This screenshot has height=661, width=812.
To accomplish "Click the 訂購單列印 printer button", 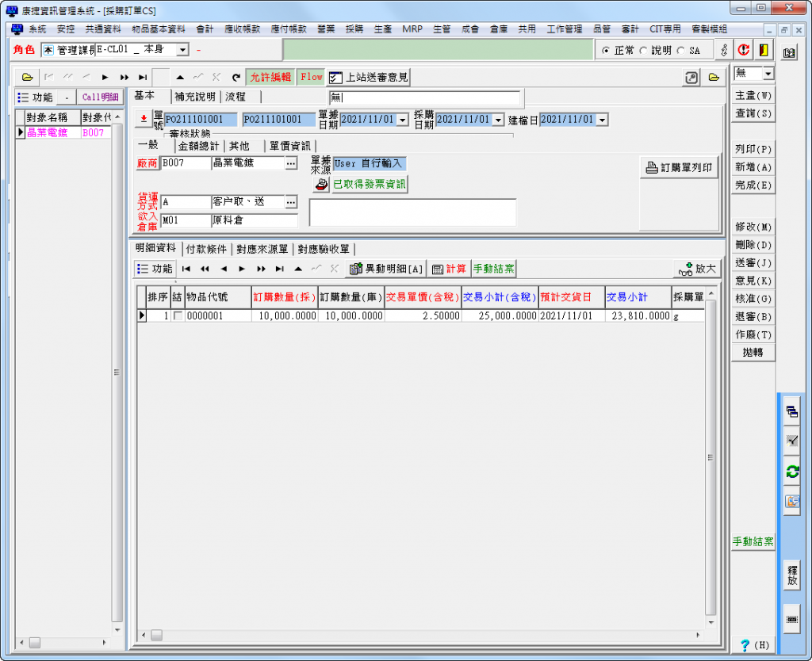I will coord(680,167).
